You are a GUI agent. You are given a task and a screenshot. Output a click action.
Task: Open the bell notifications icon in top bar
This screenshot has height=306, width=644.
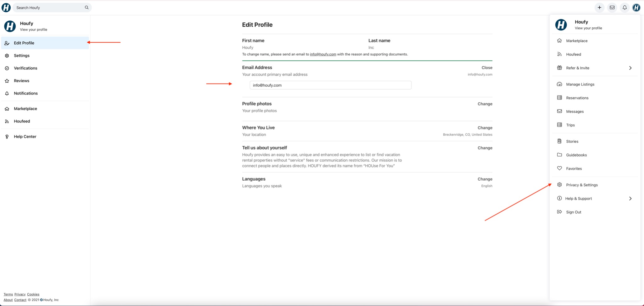click(625, 8)
